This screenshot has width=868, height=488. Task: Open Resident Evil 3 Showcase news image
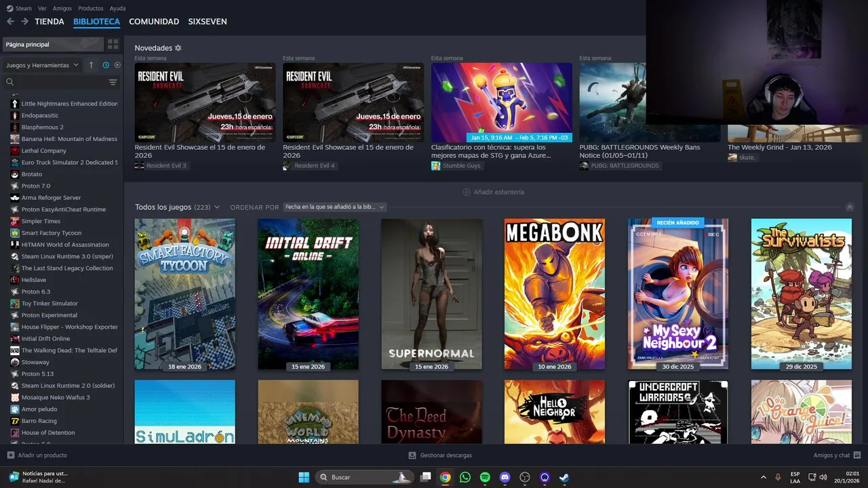(205, 102)
